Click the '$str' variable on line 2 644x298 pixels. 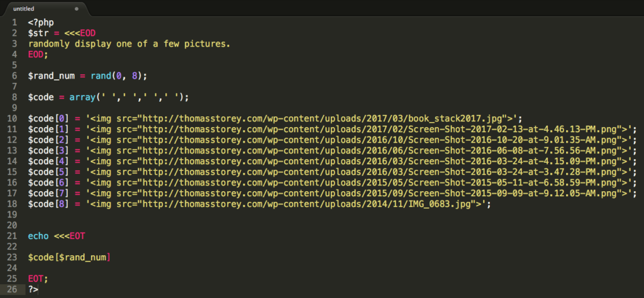[38, 33]
